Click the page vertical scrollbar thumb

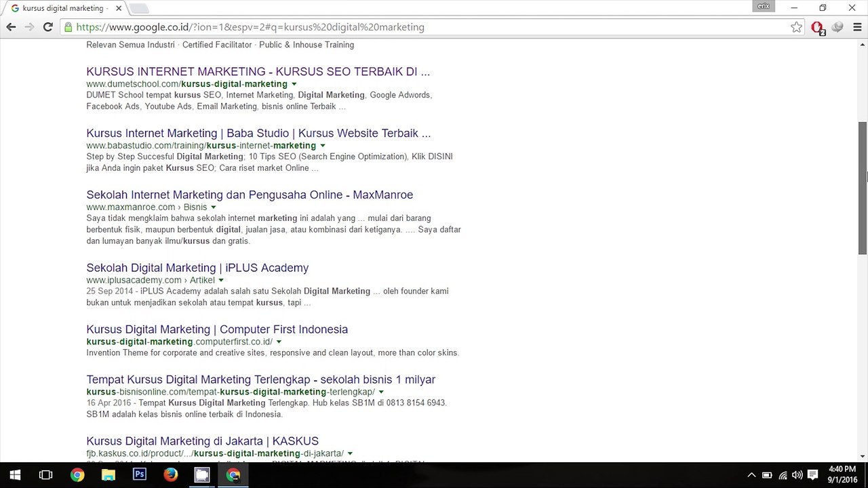click(863, 188)
